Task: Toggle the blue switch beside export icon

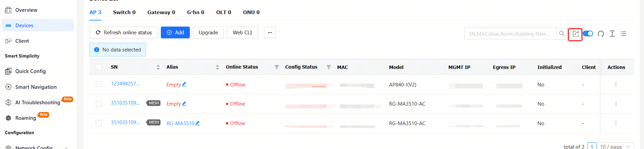Action: click(x=588, y=34)
